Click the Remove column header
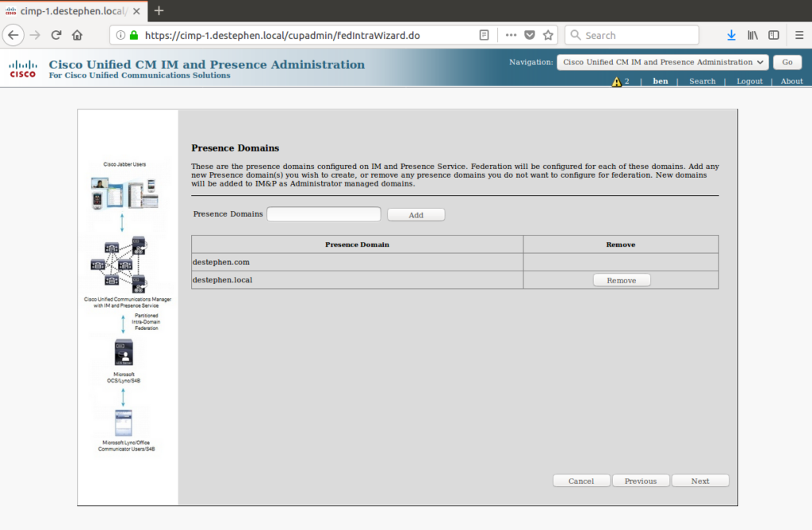 [621, 244]
